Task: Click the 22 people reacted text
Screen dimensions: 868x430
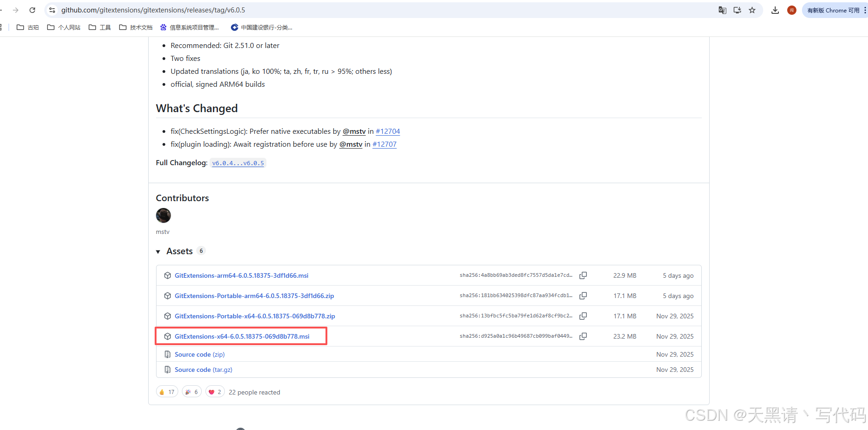Action: click(254, 393)
